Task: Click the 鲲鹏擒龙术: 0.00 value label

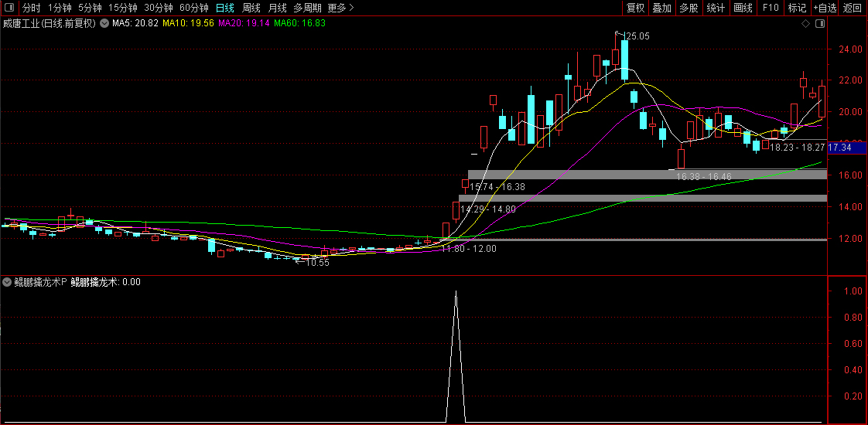Action: [x=106, y=282]
